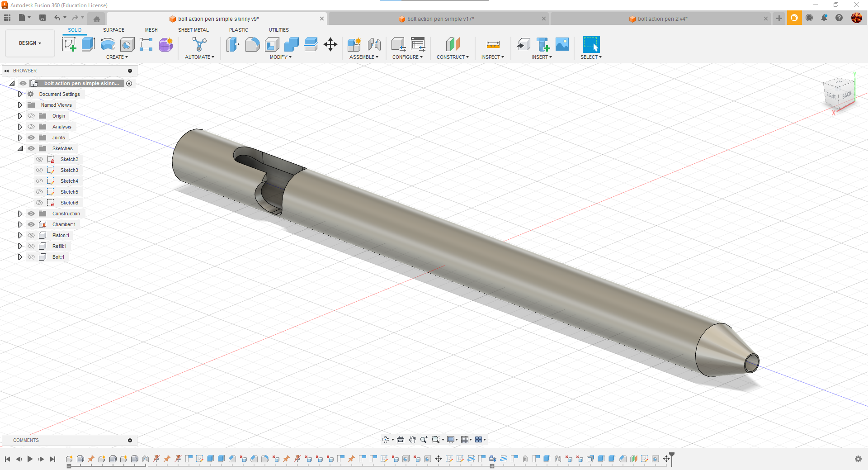Select the Create Sketch tool
This screenshot has height=470, width=868.
[69, 44]
